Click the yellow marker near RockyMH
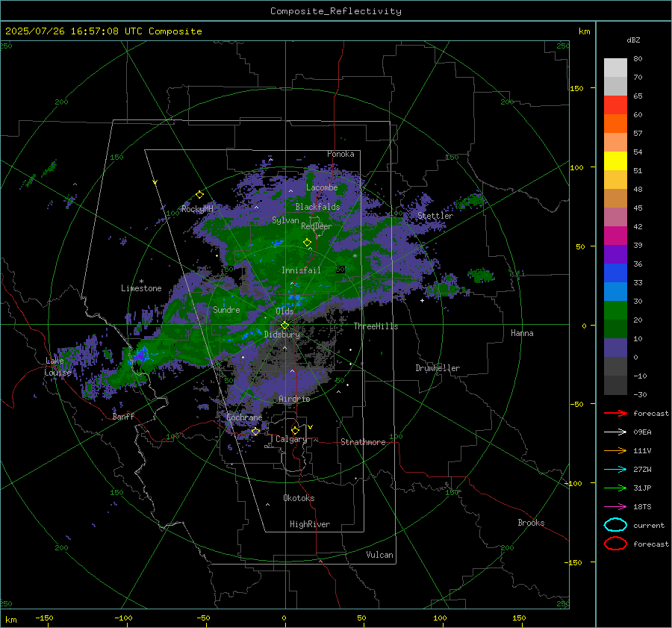Screen dimensions: 672x628 (199, 195)
